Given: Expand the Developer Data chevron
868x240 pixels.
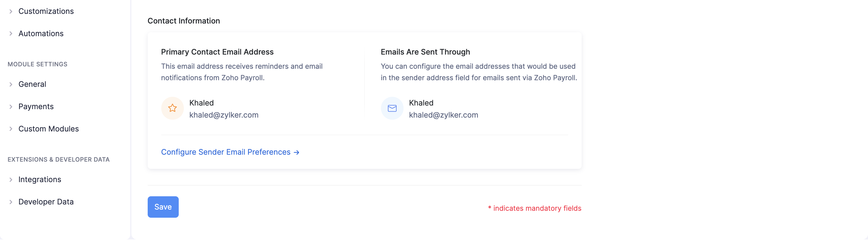Looking at the screenshot, I should coord(11,202).
